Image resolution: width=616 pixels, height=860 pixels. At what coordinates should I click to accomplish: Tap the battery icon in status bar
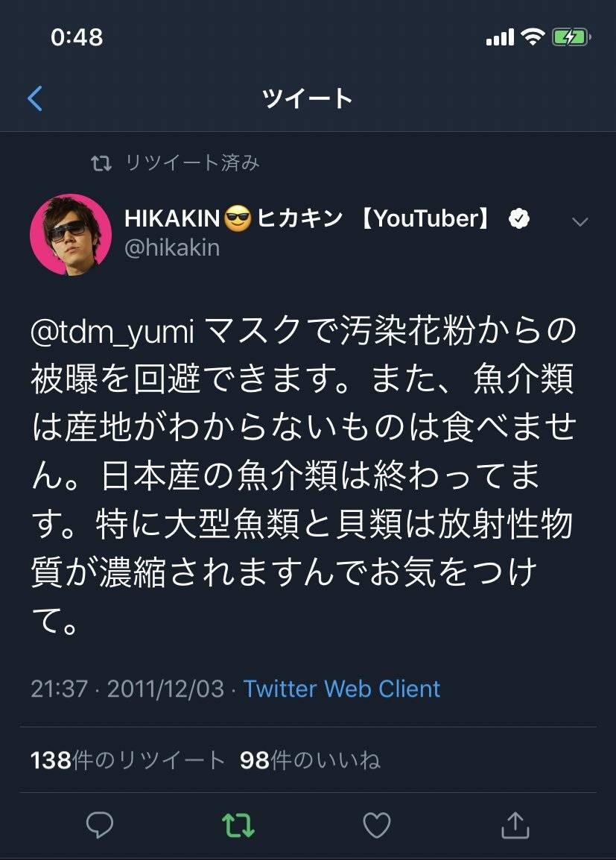point(571,37)
